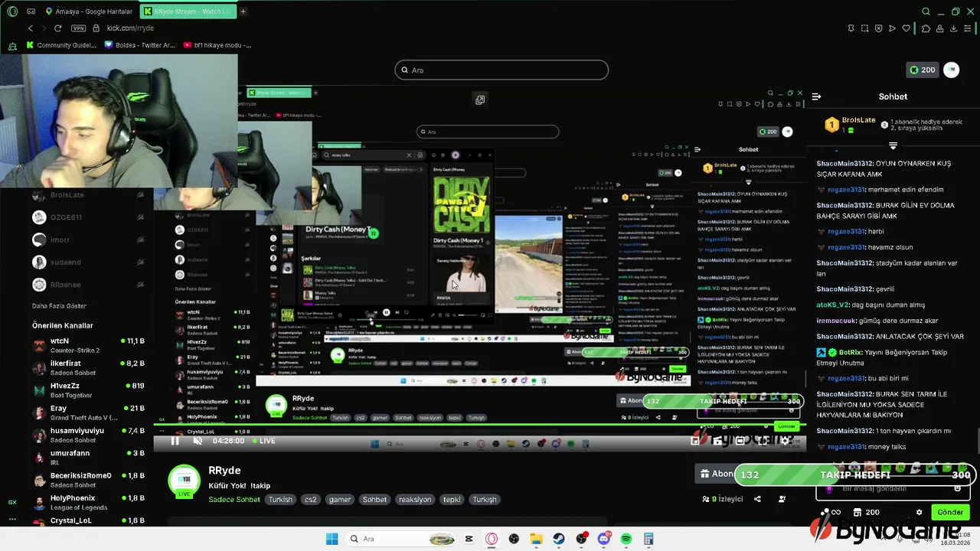Image resolution: width=980 pixels, height=551 pixels.
Task: Open bf1 hikaye modu bookmark
Action: coord(217,45)
